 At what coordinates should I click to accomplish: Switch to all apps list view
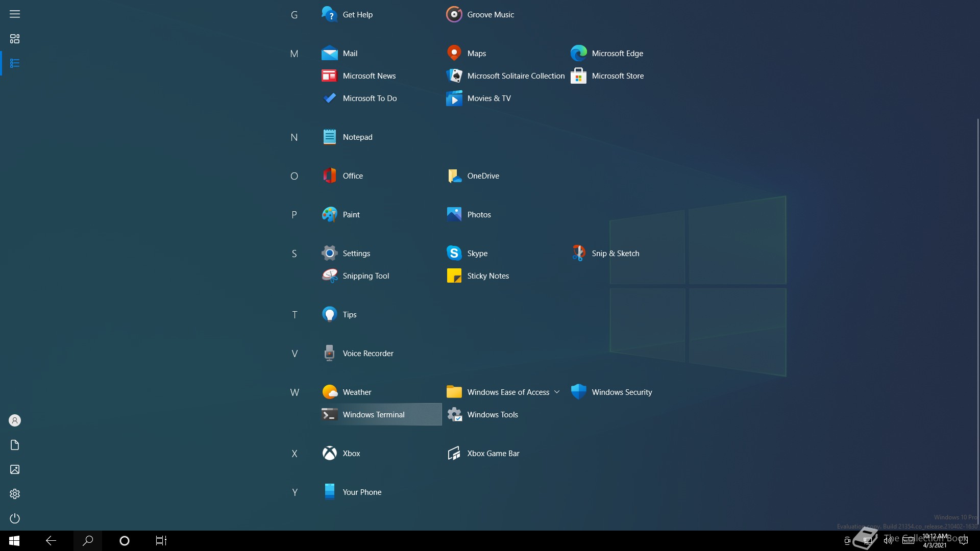pyautogui.click(x=15, y=63)
